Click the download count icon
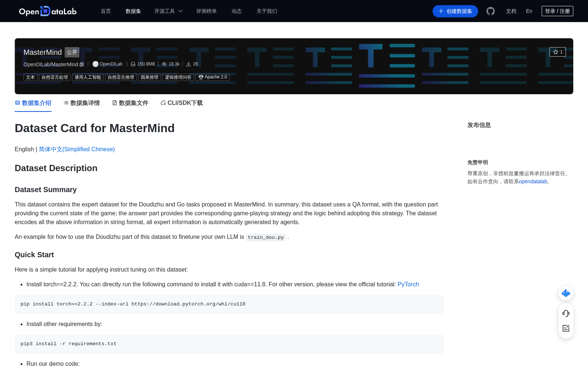 [189, 64]
